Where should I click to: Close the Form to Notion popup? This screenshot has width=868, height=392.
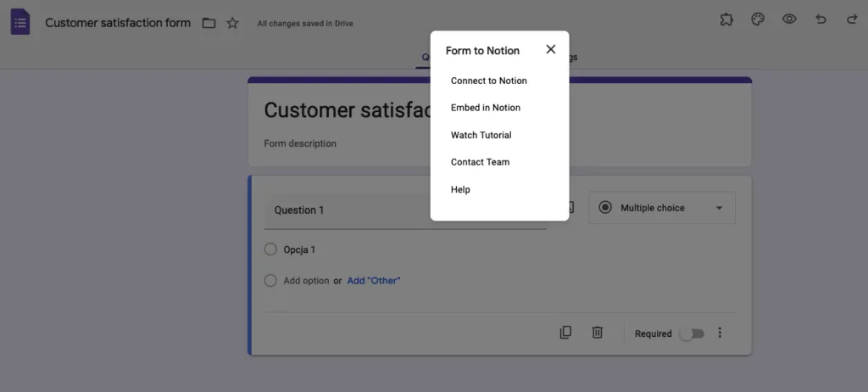551,49
